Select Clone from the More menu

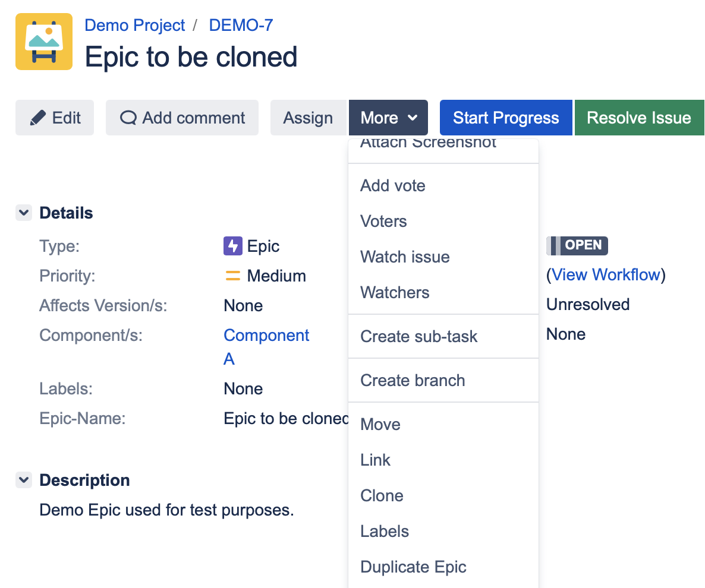point(382,495)
